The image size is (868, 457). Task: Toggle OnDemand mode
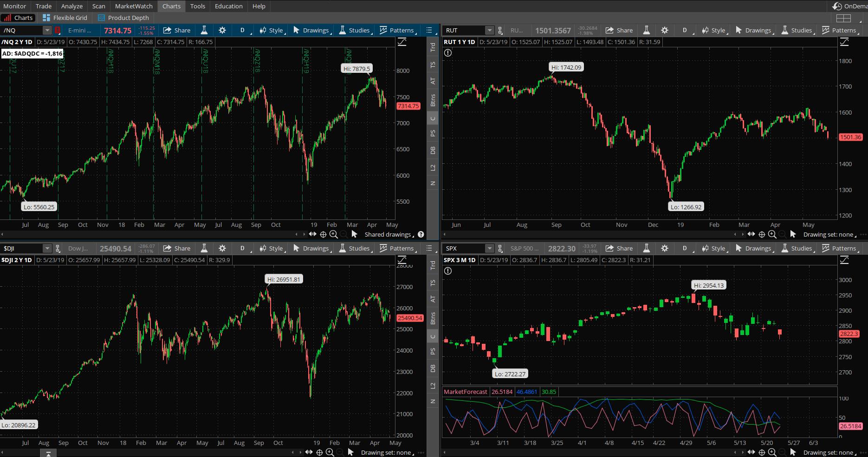(x=849, y=6)
